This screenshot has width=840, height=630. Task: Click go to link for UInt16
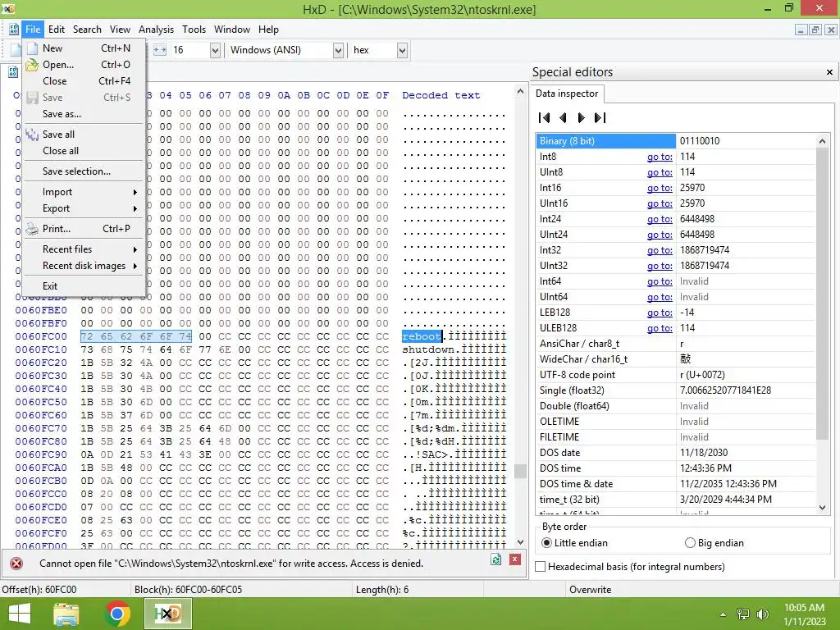point(660,203)
